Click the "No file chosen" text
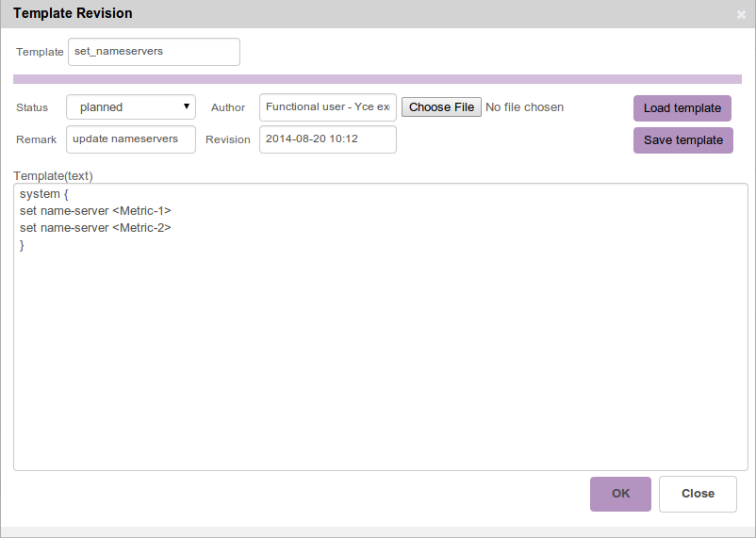The width and height of the screenshot is (756, 538). pos(524,107)
